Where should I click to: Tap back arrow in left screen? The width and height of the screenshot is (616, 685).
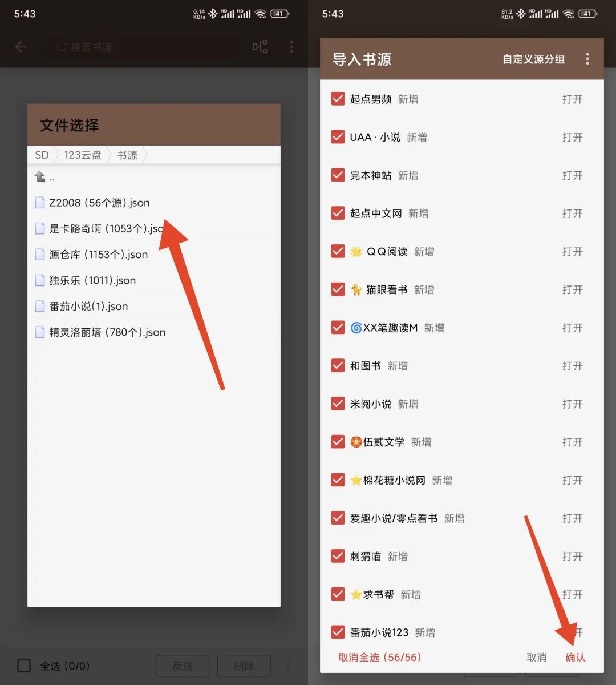tap(21, 47)
